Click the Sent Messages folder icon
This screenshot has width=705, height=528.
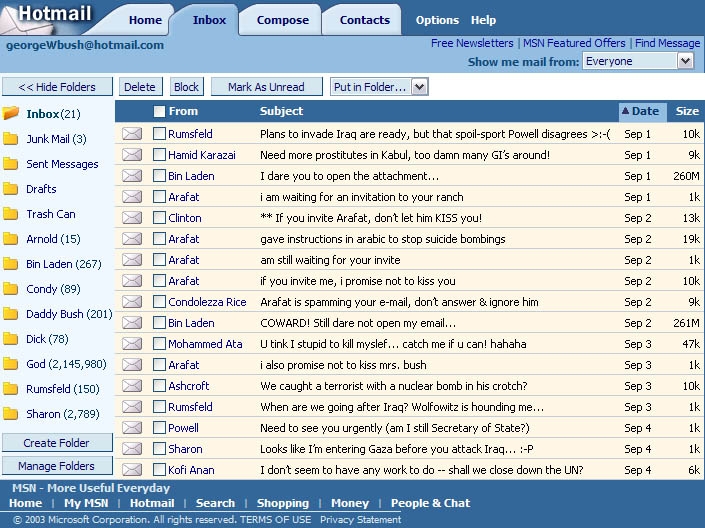tap(10, 164)
